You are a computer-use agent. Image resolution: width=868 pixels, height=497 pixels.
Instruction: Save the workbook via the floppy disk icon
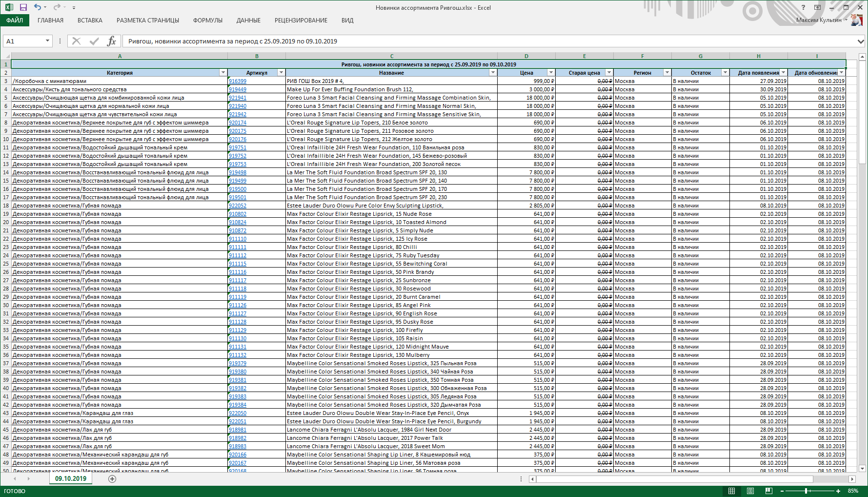23,7
